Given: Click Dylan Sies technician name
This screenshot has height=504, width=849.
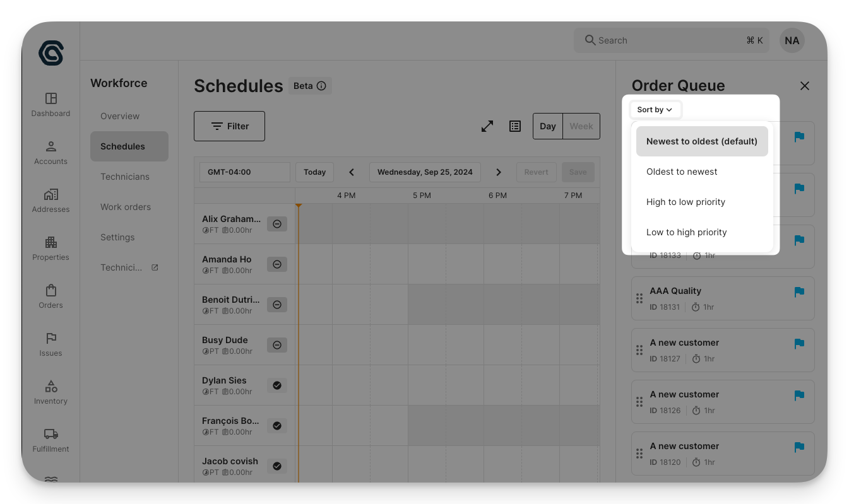Looking at the screenshot, I should click(224, 380).
